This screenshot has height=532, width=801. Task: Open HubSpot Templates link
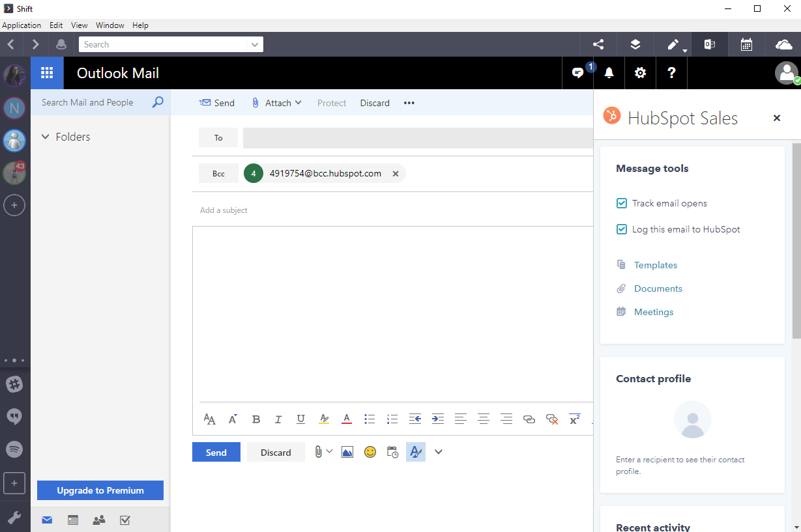656,265
